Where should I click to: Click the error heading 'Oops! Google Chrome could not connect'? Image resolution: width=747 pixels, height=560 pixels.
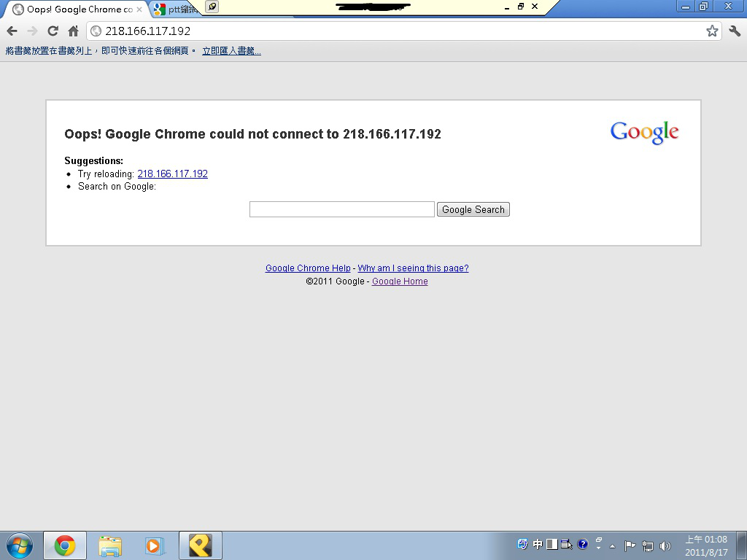tap(252, 134)
